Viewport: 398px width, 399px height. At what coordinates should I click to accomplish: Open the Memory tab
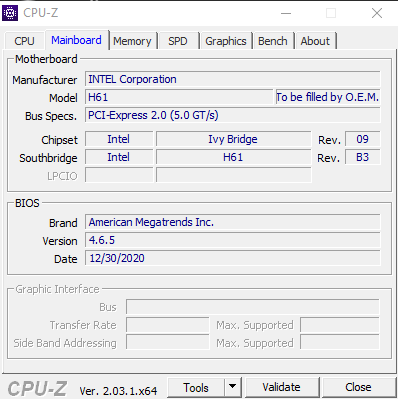coord(132,41)
